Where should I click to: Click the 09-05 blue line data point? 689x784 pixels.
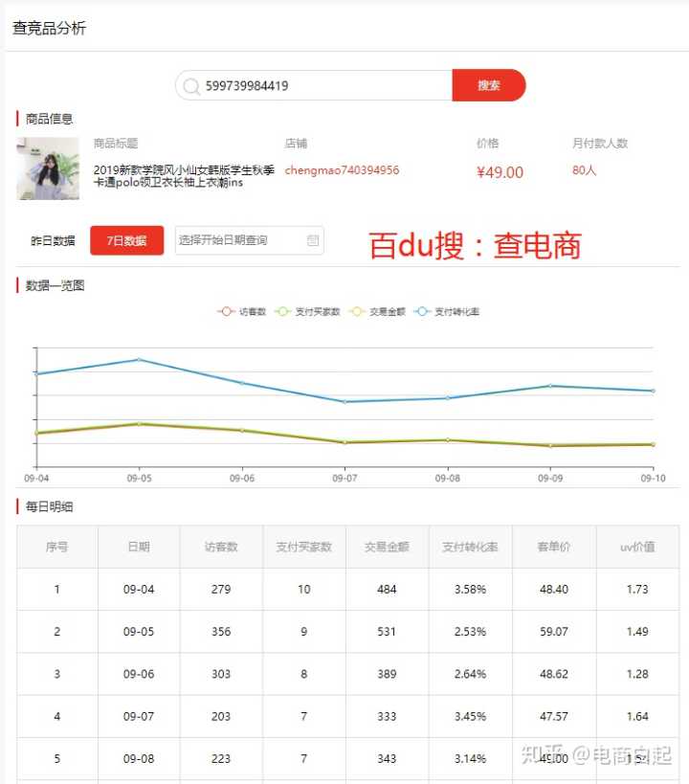[x=140, y=360]
